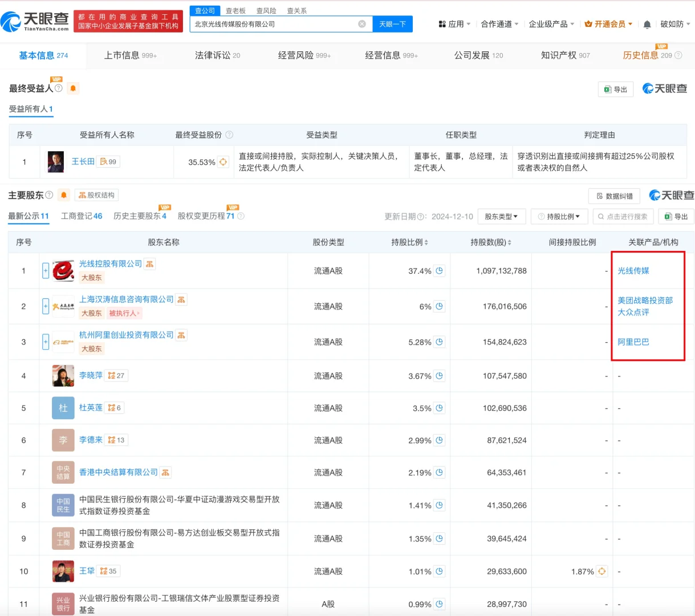Click the 天眼查 logo in the top-left corner
This screenshot has height=616, width=695.
click(36, 19)
